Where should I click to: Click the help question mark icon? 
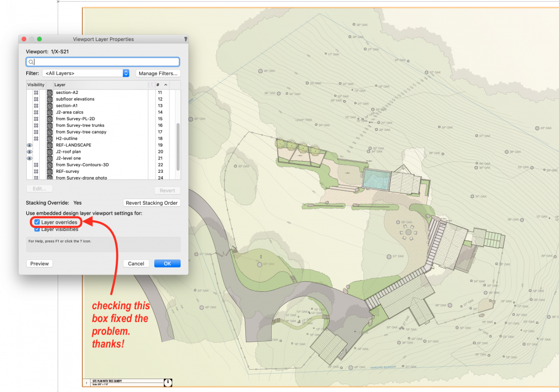pos(185,39)
